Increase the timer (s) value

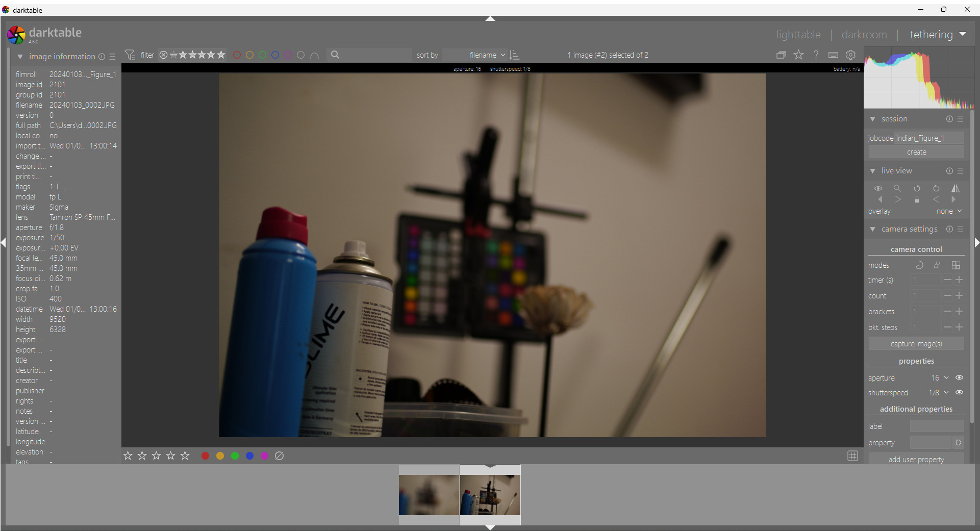(960, 280)
